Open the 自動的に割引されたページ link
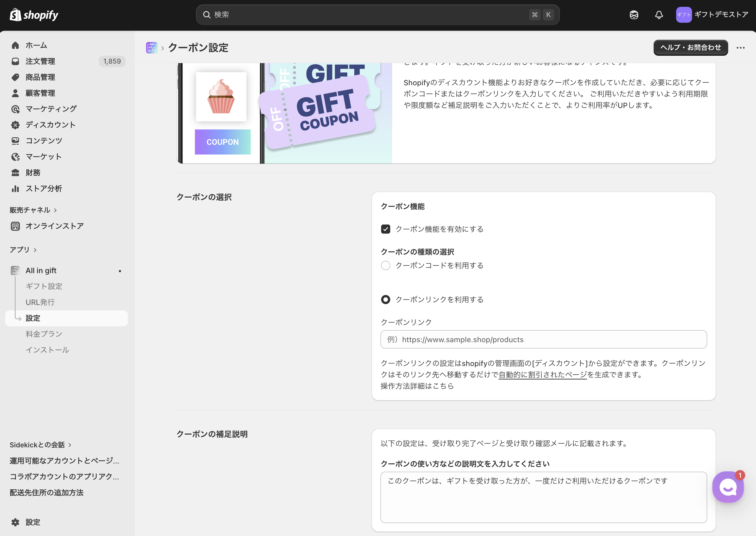Viewport: 756px width, 536px height. tap(543, 375)
